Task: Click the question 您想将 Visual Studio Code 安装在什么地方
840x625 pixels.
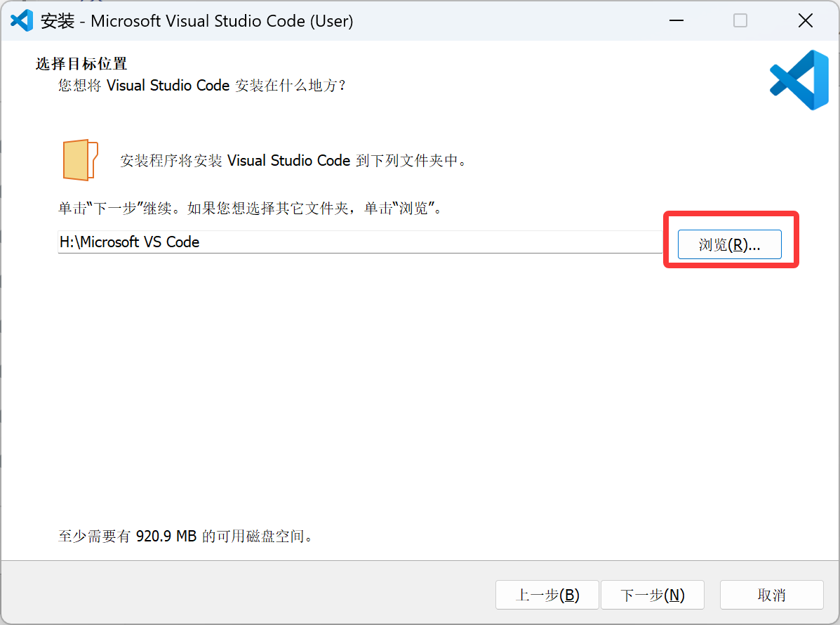Action: click(x=203, y=85)
